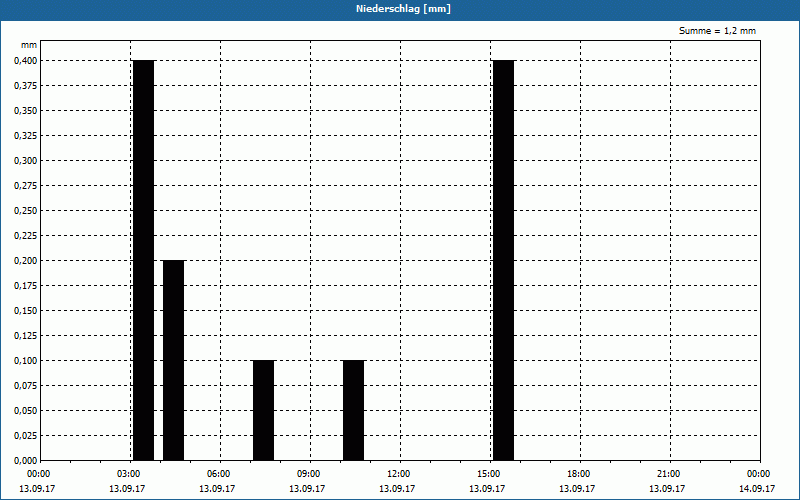This screenshot has width=800, height=500.
Task: Click the 21:00 time label
Action: 668,474
